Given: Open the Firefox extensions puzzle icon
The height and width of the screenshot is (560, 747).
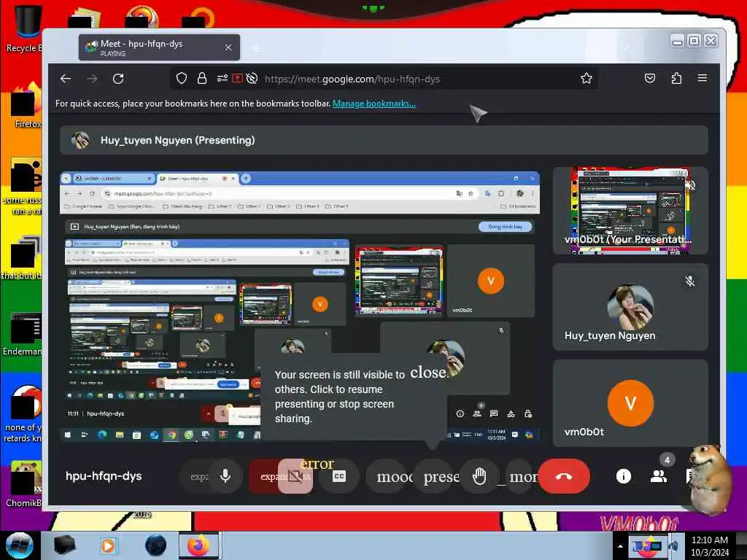Looking at the screenshot, I should click(676, 79).
